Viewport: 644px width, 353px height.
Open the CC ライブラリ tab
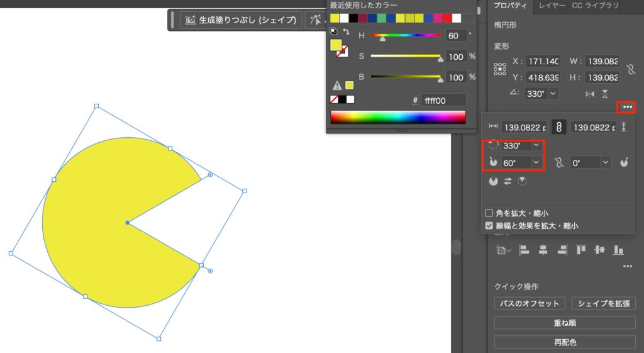tap(594, 6)
